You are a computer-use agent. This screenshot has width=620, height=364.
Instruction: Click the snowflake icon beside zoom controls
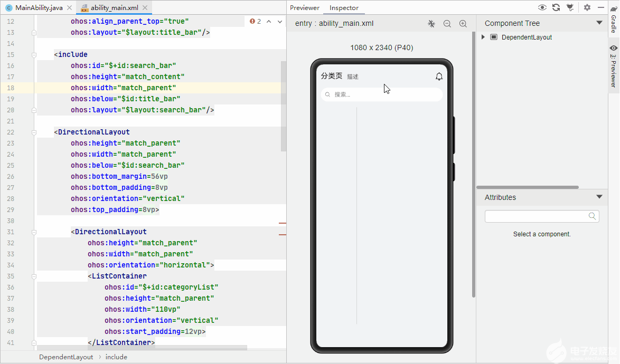pyautogui.click(x=431, y=24)
